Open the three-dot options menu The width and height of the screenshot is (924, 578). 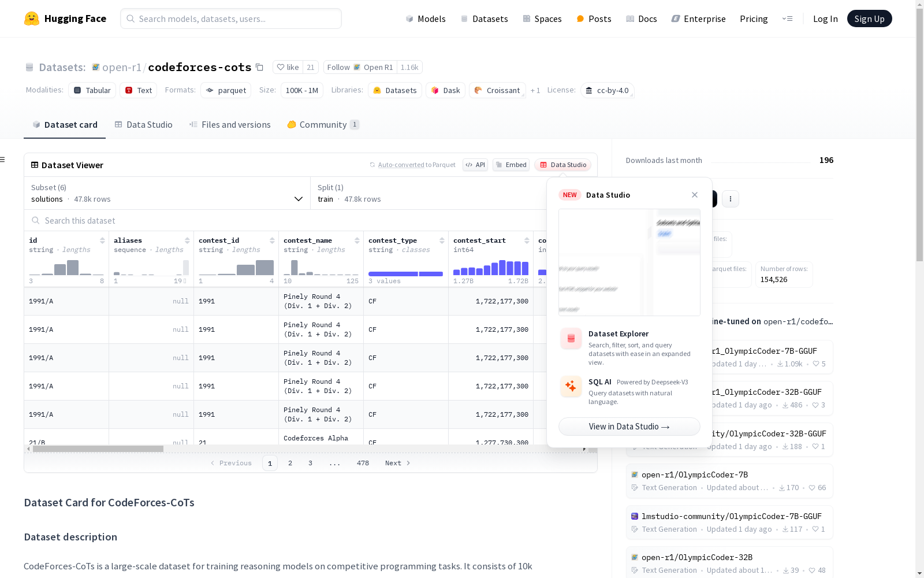[731, 199]
